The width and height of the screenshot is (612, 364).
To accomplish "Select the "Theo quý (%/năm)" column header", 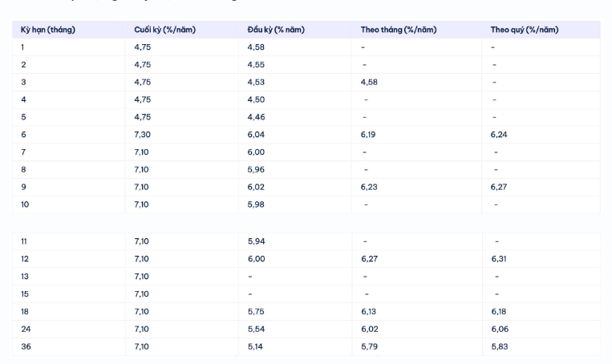I will pos(525,30).
